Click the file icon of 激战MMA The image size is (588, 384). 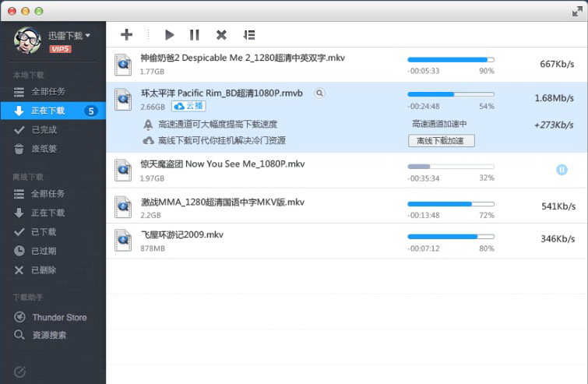[123, 207]
